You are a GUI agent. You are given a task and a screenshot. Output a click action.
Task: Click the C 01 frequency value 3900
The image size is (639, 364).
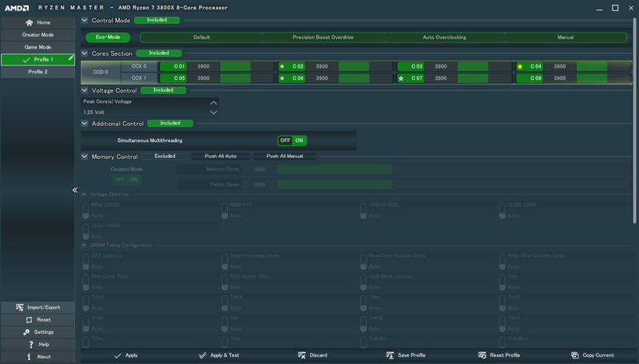tap(204, 66)
